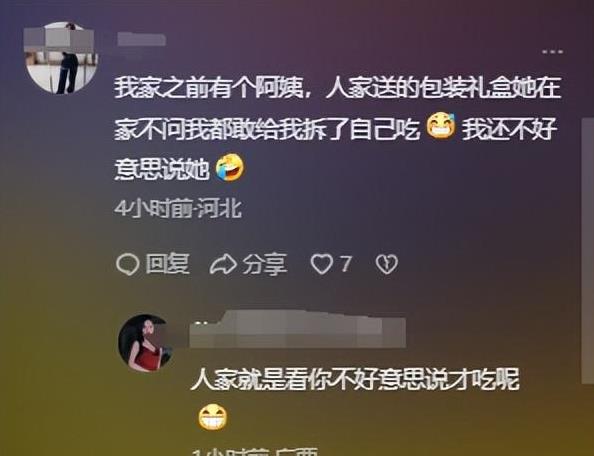
Task: Click the partially visible reply timestamp at bottom
Action: (255, 452)
